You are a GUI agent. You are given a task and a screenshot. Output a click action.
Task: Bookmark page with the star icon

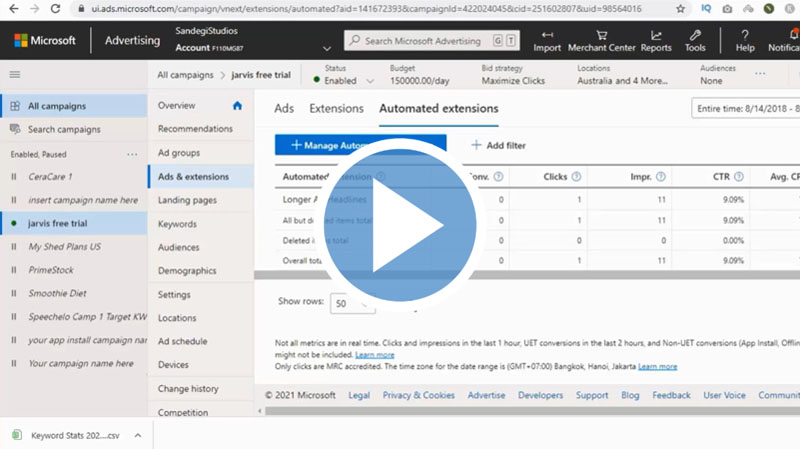click(680, 9)
